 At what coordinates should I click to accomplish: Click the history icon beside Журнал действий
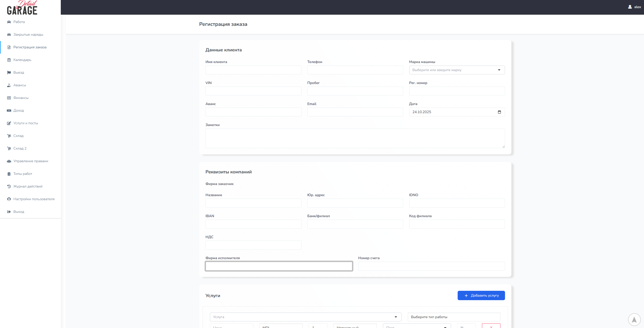click(x=9, y=187)
